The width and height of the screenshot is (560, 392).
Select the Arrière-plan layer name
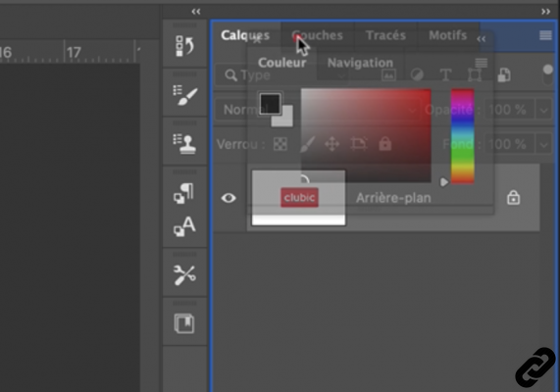(x=393, y=198)
